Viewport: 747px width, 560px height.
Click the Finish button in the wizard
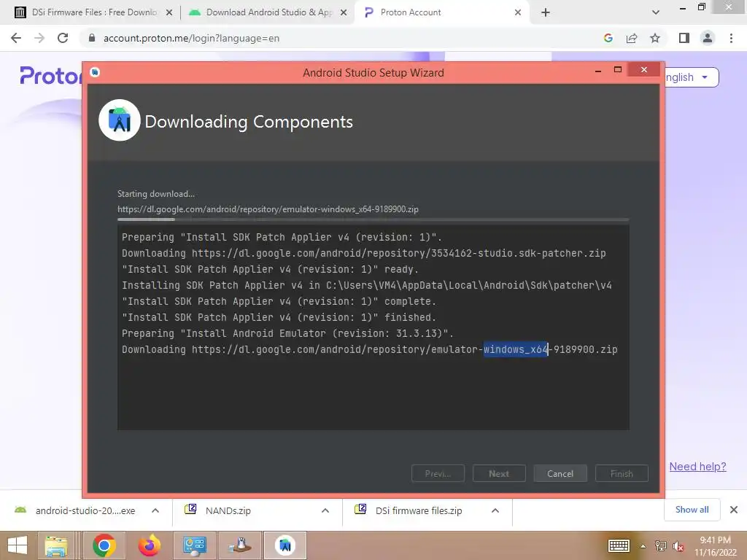pyautogui.click(x=622, y=473)
